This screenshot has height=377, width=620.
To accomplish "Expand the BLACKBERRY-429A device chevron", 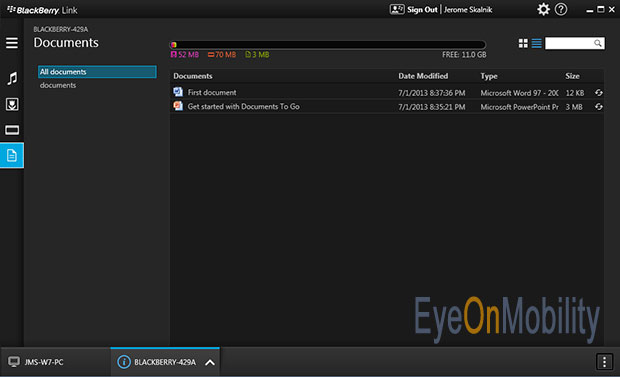I will (x=210, y=362).
